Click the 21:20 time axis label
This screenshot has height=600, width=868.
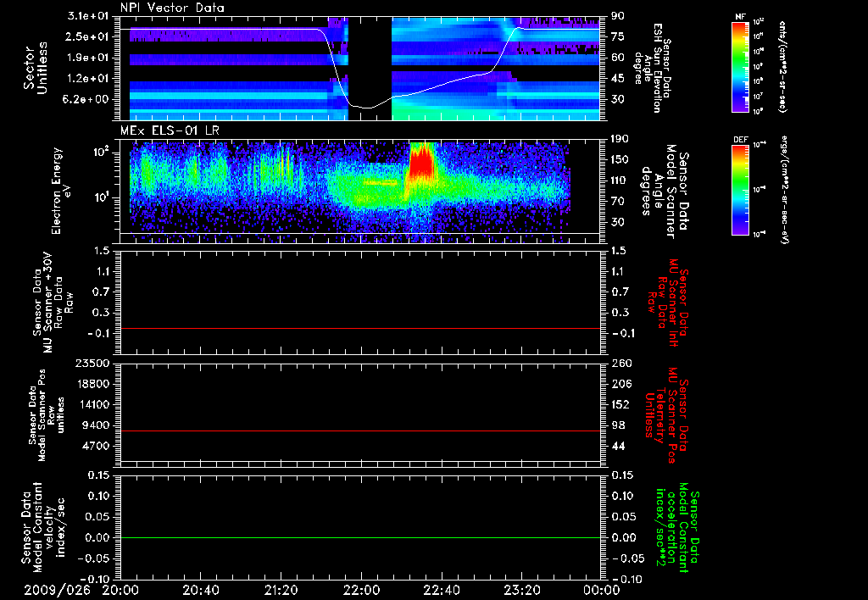pyautogui.click(x=281, y=590)
